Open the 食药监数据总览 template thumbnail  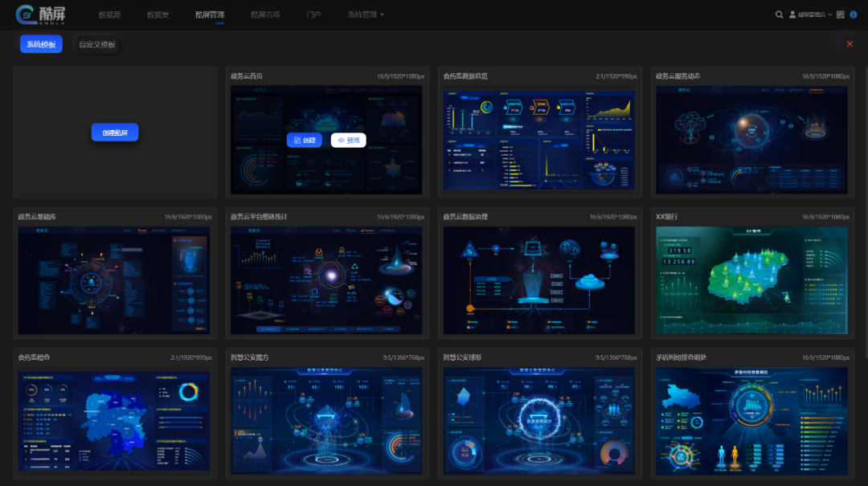coord(538,140)
